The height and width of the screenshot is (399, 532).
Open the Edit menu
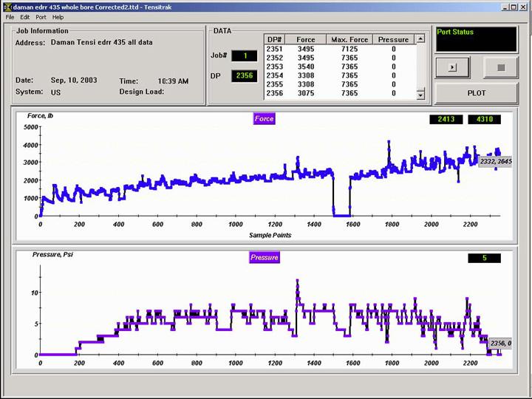point(25,17)
